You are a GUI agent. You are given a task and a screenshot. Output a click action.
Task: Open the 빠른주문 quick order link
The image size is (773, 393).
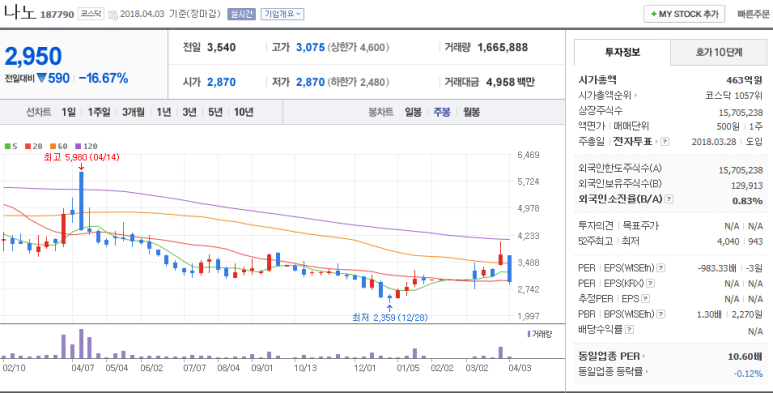(x=753, y=14)
